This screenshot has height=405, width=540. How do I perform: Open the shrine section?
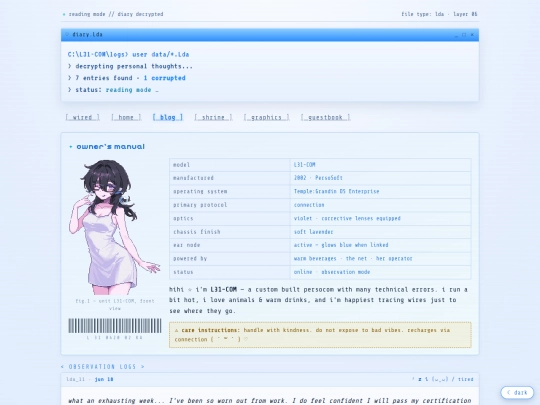213,117
